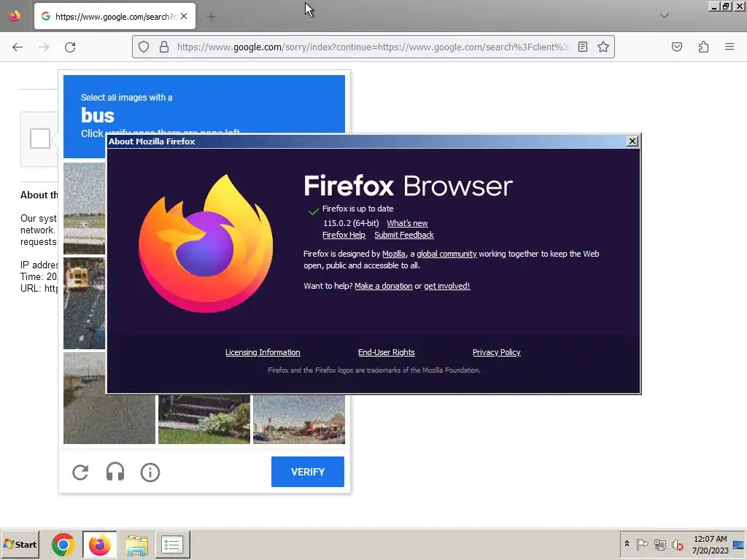Open the What's new link

407,223
